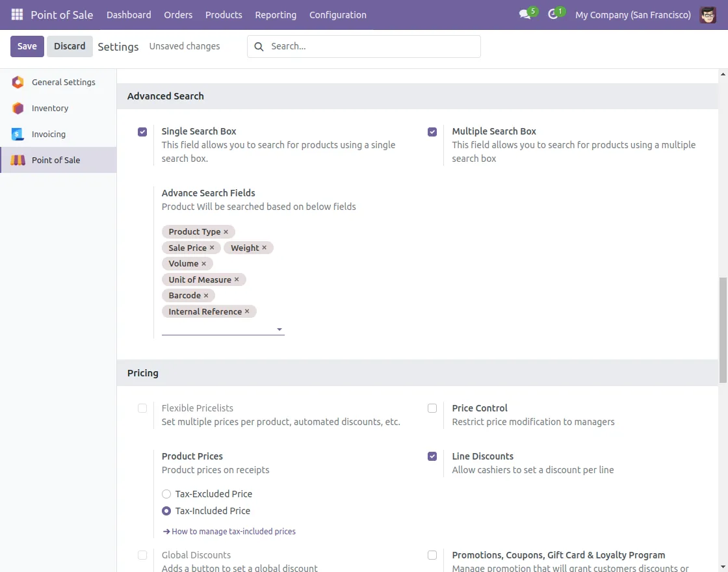Click the user avatar picture
Screen dimensions: 728x572
tap(708, 14)
